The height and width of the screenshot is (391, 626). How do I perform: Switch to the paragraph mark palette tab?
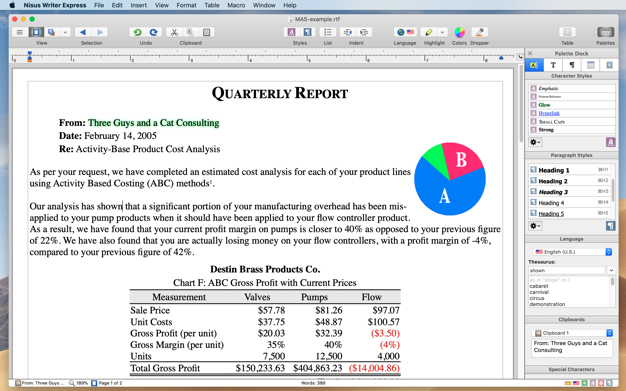[572, 65]
